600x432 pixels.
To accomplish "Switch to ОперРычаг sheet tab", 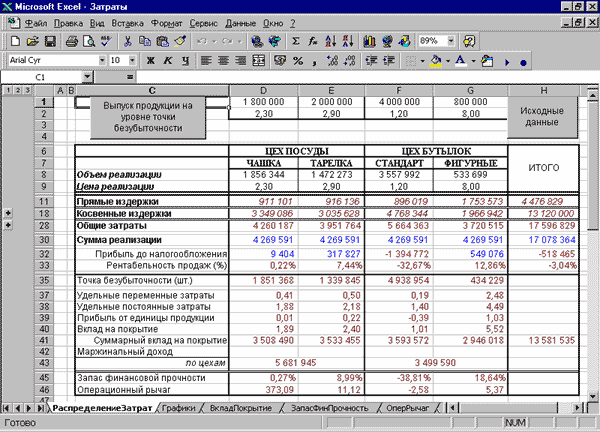I will pos(407,408).
